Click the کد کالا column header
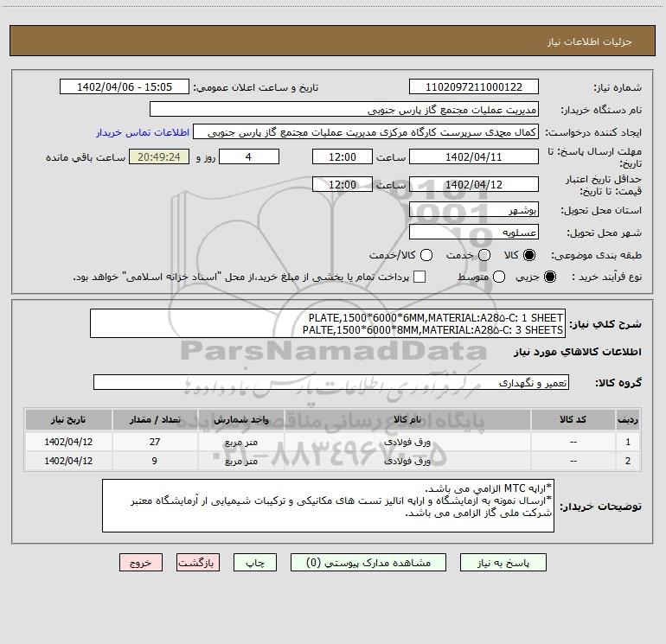This screenshot has height=644, width=666. coord(573,420)
